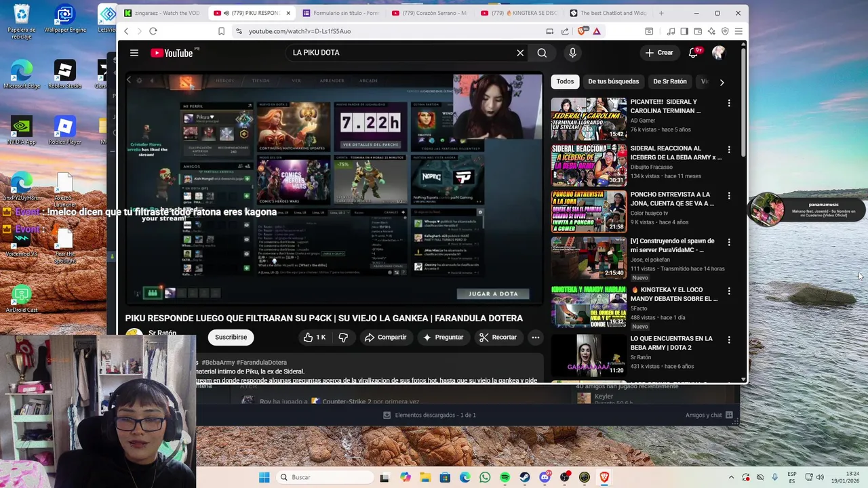Viewport: 868px width, 488px height.
Task: Open the YouTube account avatar menu
Action: tap(719, 53)
